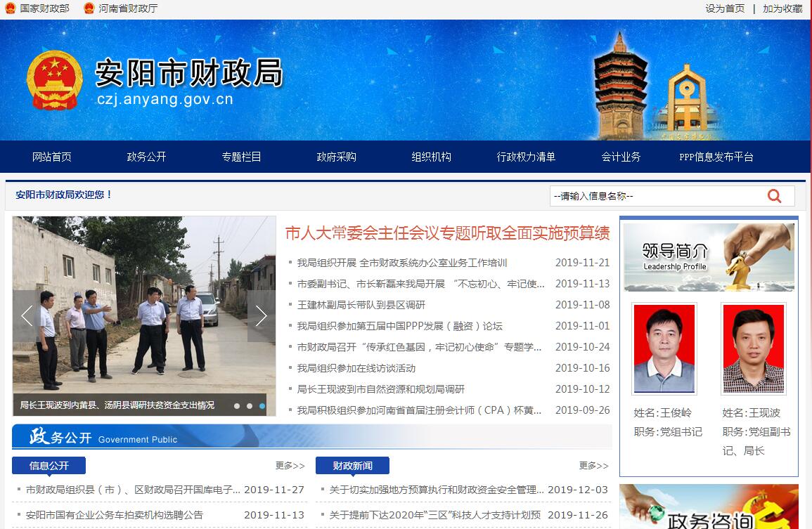Click emblem icon beside 国家财政部

(x=10, y=8)
